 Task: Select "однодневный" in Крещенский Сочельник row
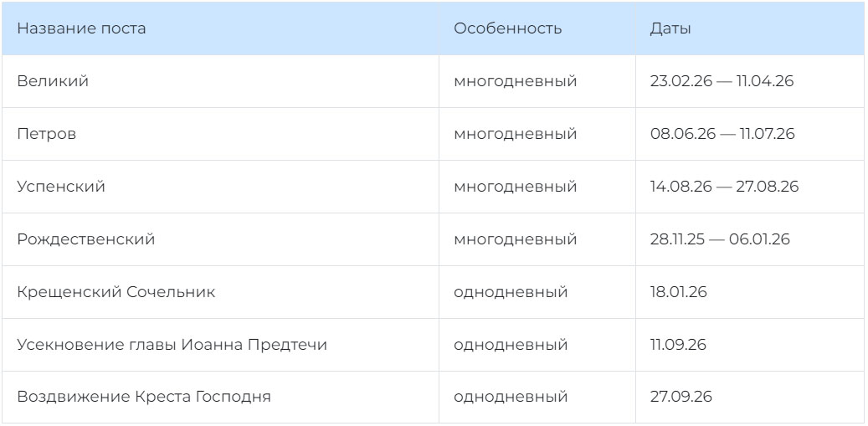[511, 292]
